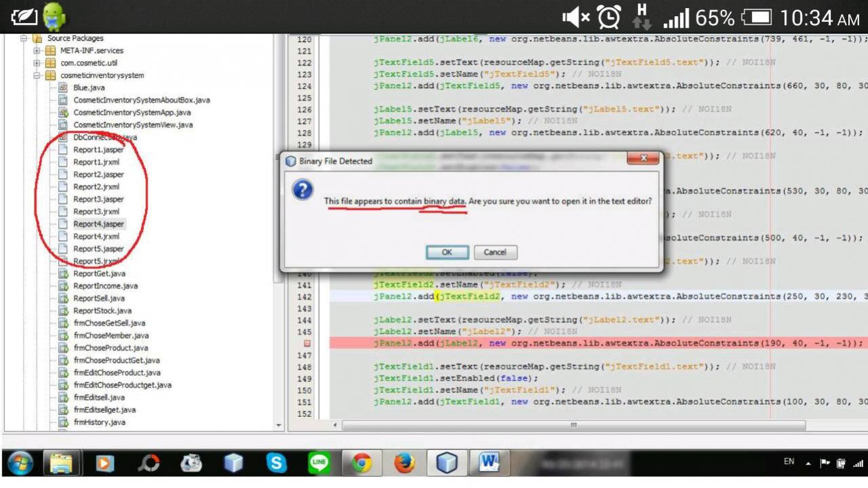Viewport: 868px width, 488px height.
Task: Select Report5.jasper in the tree
Action: (x=98, y=249)
